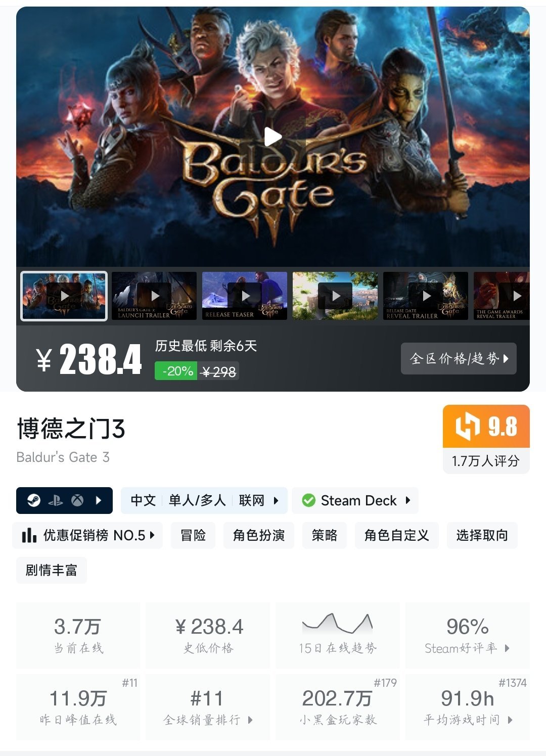
Task: Click the Xbox platform icon
Action: tap(77, 500)
